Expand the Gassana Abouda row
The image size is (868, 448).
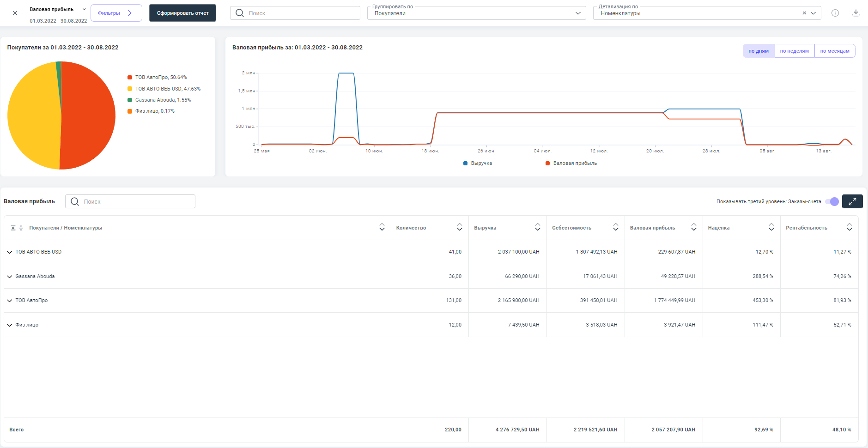point(10,277)
